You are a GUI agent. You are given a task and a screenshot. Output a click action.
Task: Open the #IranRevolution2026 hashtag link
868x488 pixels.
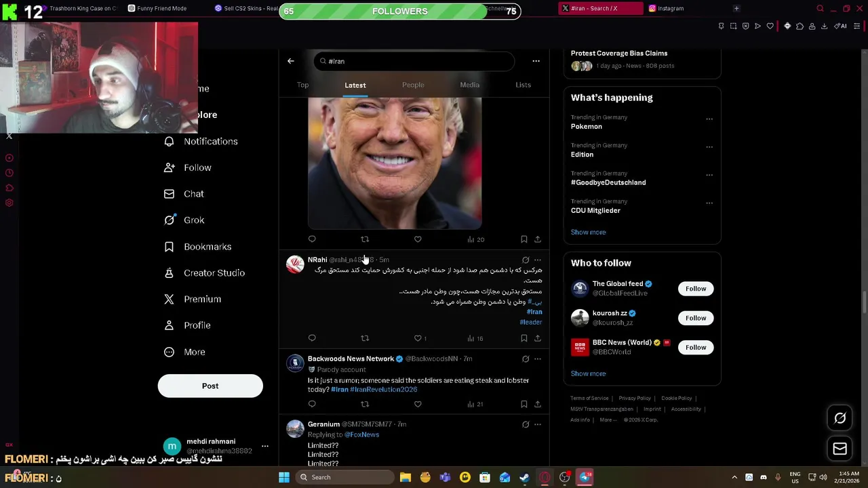point(383,390)
